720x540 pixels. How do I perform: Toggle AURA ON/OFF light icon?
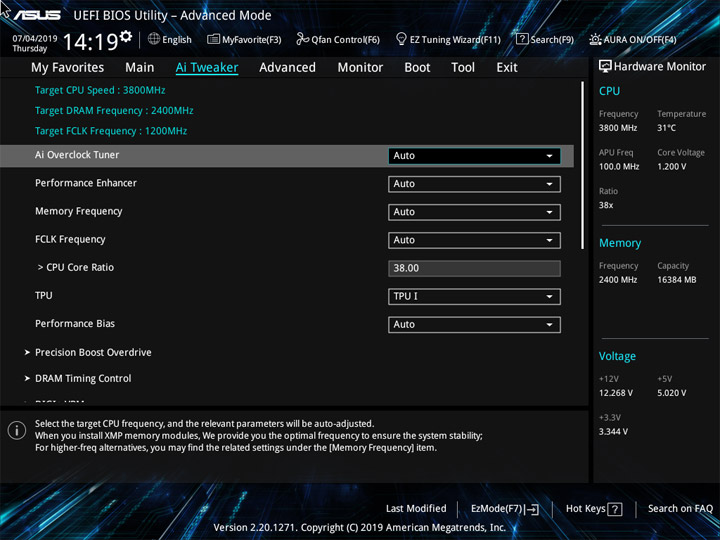[x=595, y=39]
